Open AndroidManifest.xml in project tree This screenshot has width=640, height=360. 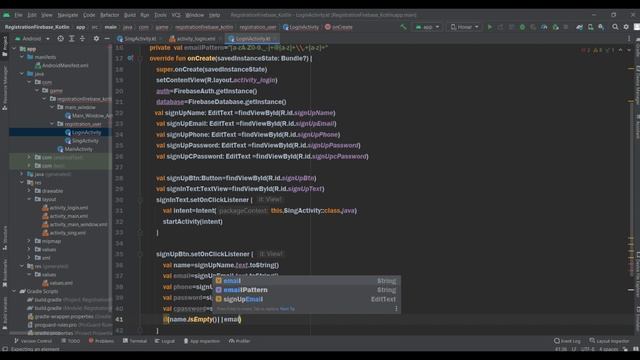coord(62,65)
